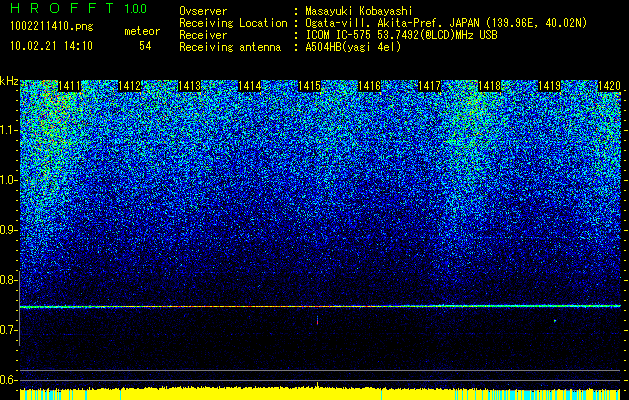The width and height of the screenshot is (629, 400).
Task: Click the Receiving Location label
Action: point(233,23)
